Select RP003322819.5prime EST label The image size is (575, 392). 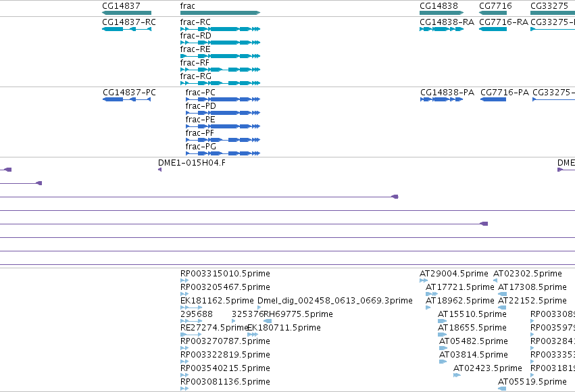pyautogui.click(x=225, y=355)
